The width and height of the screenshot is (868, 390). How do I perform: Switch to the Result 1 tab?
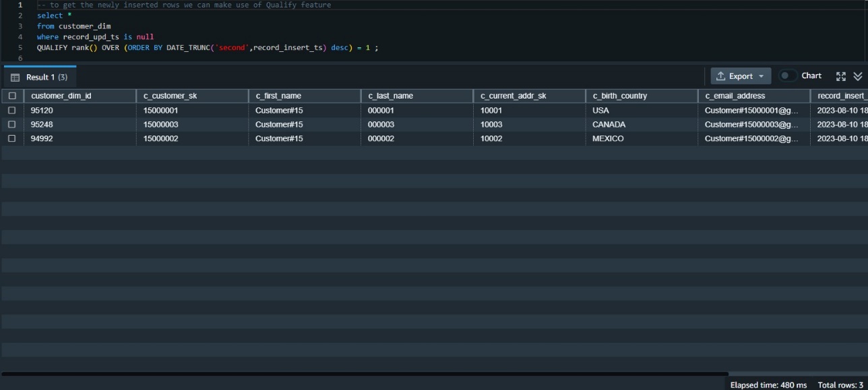(x=40, y=77)
